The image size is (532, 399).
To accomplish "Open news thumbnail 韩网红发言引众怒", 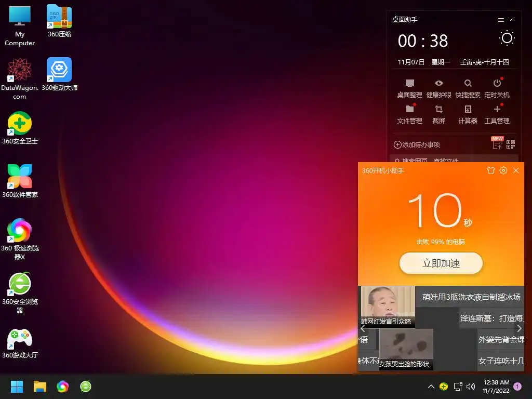I will tap(388, 307).
